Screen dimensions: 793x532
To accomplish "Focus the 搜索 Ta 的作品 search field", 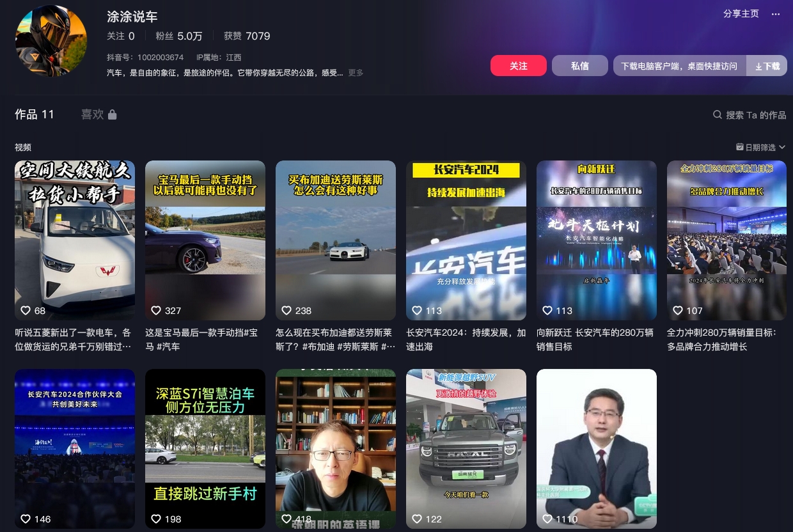I will click(756, 115).
